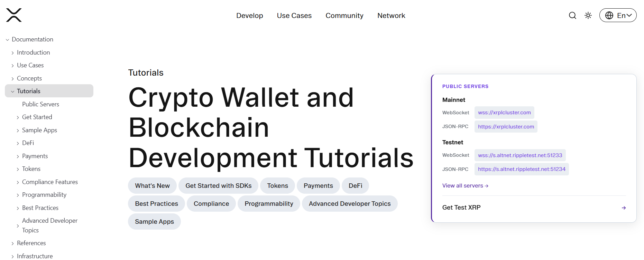644x260 pixels.
Task: Select the DeFi pill button
Action: coord(355,186)
